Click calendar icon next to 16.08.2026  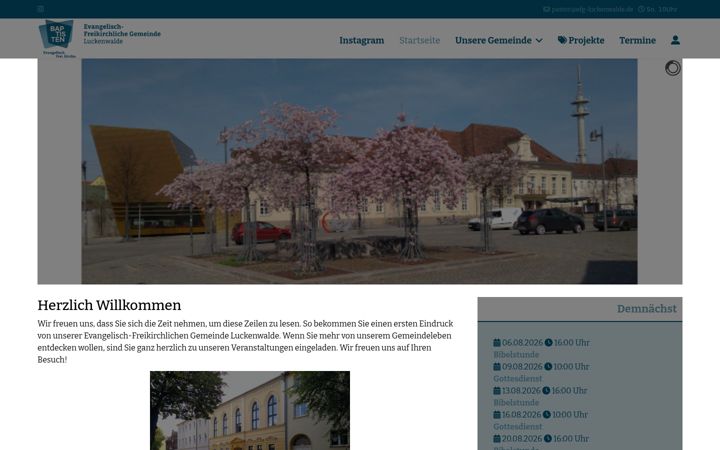pyautogui.click(x=497, y=414)
